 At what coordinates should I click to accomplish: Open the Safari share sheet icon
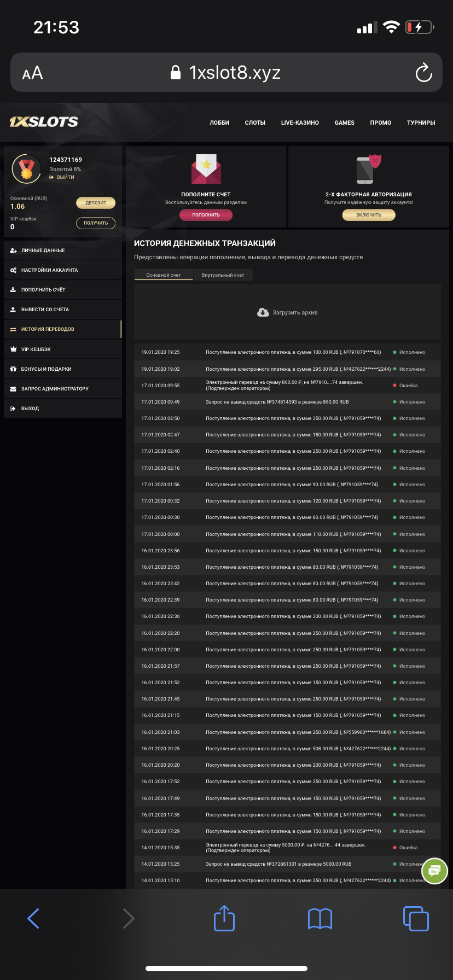tap(224, 918)
